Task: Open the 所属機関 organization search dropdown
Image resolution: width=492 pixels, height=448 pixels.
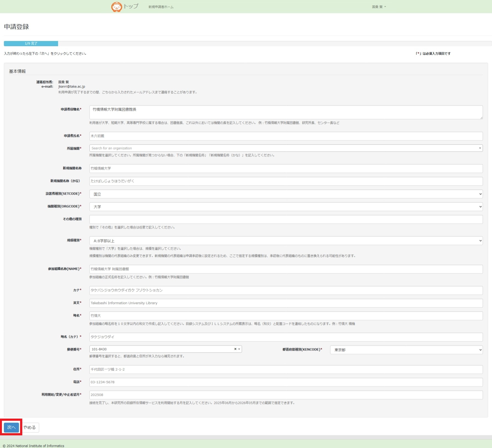Action: click(286, 148)
